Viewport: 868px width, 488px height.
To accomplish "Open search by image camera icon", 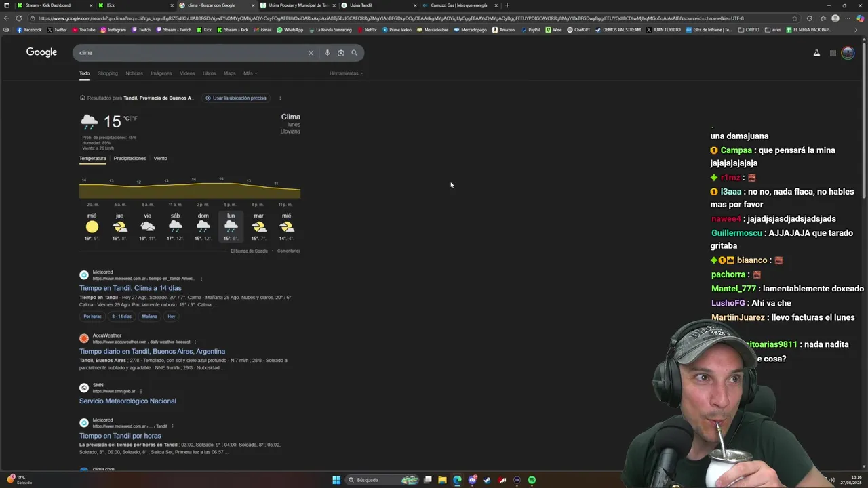I will (x=340, y=52).
